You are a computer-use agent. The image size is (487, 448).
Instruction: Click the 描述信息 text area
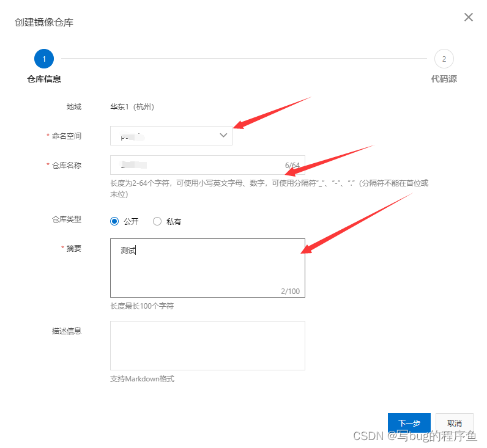(x=207, y=345)
